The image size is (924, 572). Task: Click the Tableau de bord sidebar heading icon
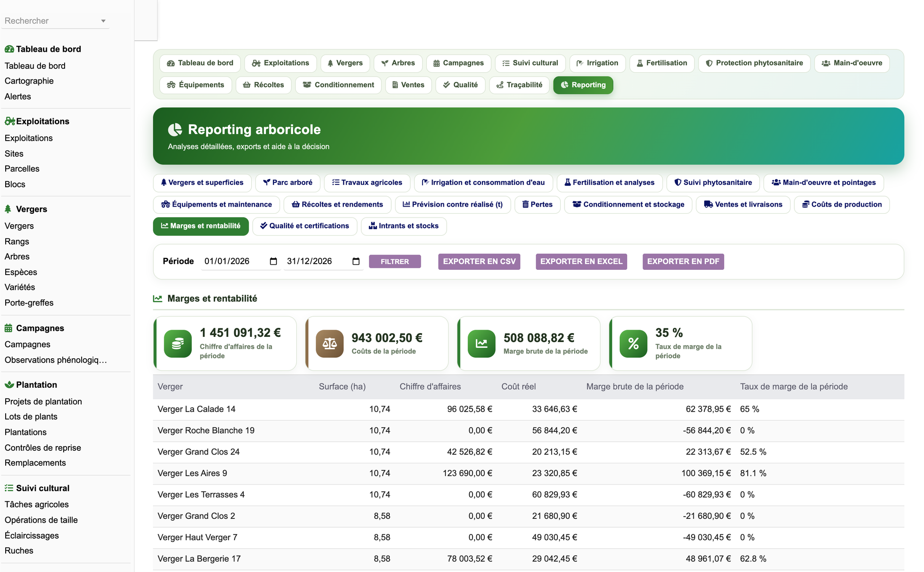(9, 49)
